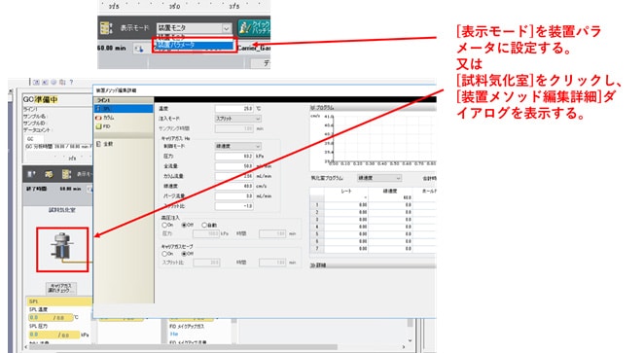Click table row 1 レート cell
The image size is (644, 353).
click(346, 204)
